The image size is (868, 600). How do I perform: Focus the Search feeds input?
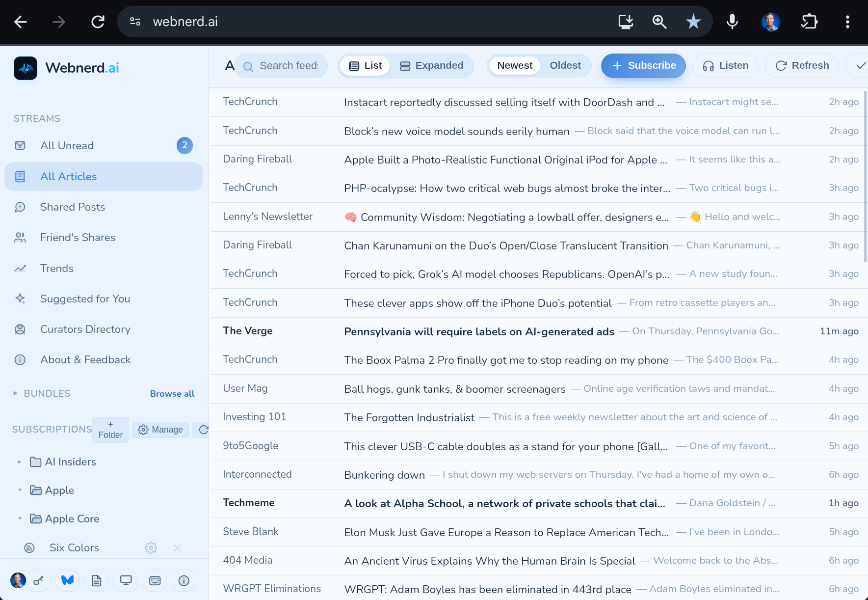click(282, 66)
